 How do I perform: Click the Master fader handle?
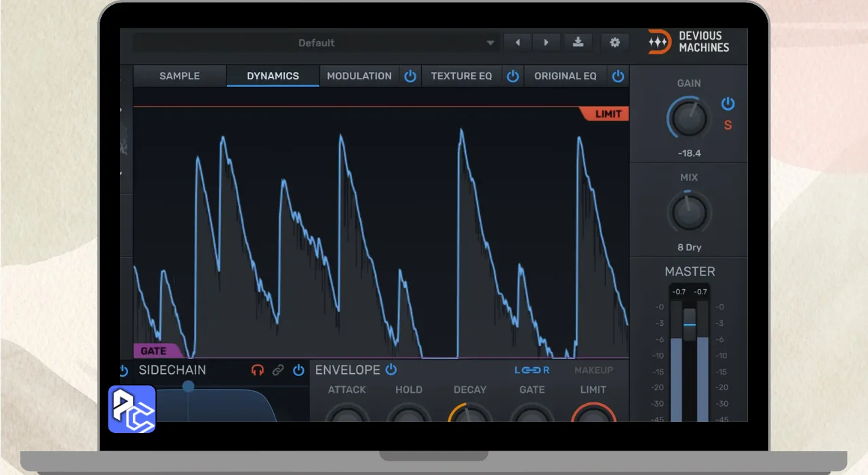point(689,324)
